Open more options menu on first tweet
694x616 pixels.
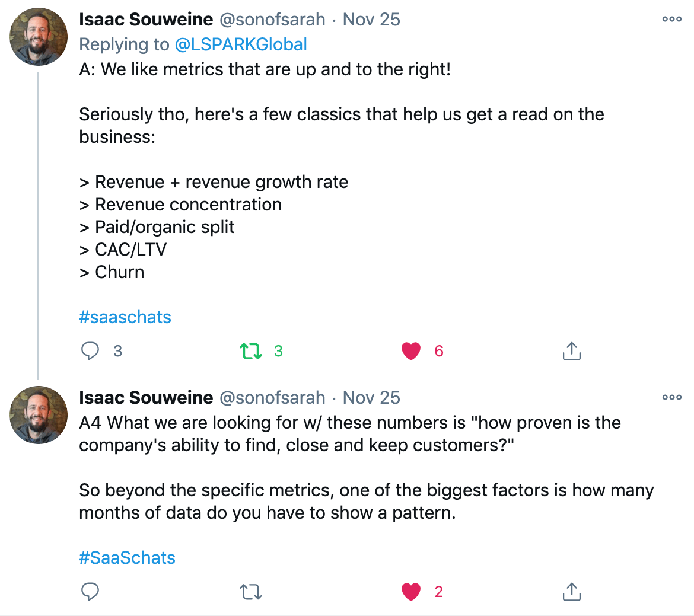671,20
